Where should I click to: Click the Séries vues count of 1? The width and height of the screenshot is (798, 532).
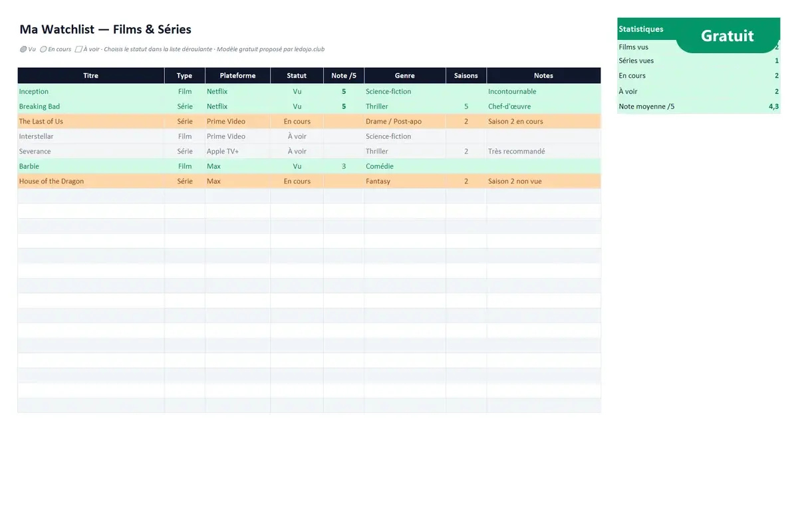[777, 61]
